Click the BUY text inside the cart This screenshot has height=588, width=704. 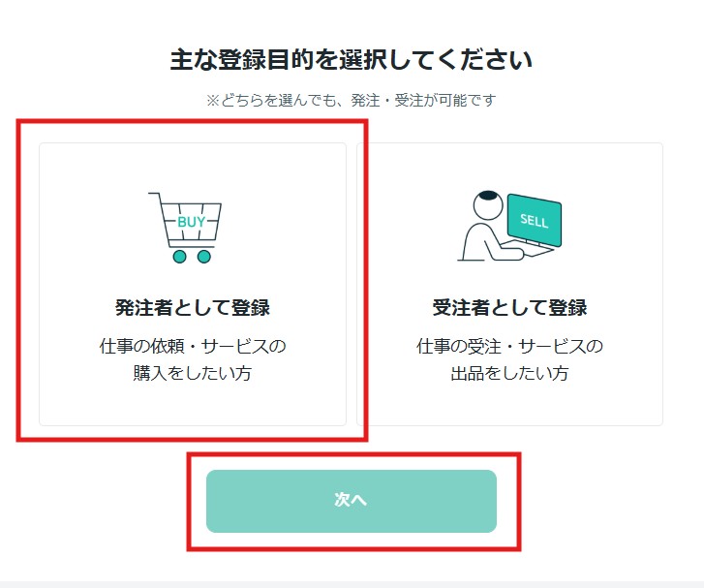click(192, 222)
